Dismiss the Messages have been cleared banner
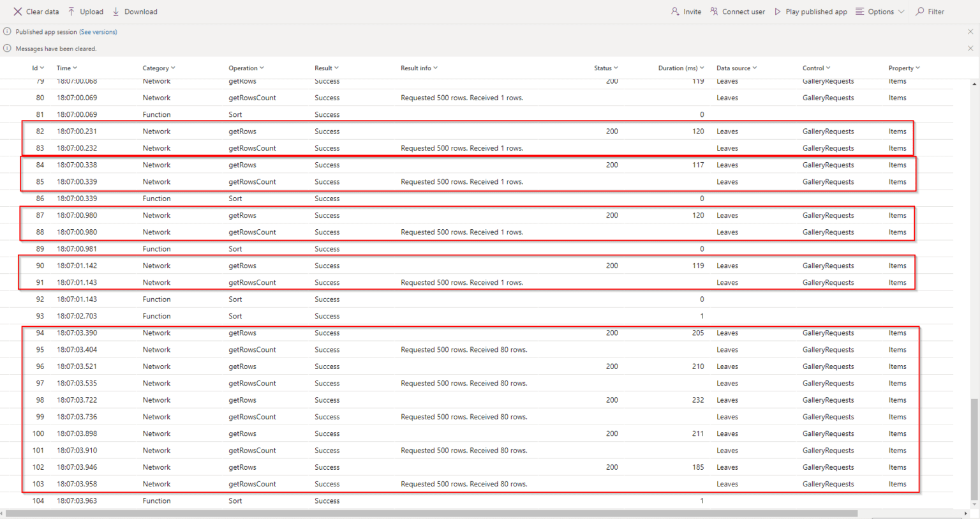 point(970,48)
